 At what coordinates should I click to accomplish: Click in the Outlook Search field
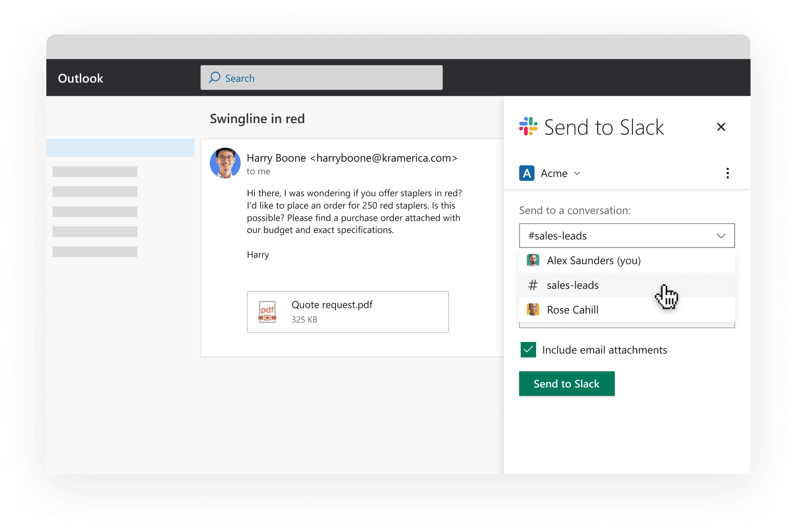click(x=321, y=77)
